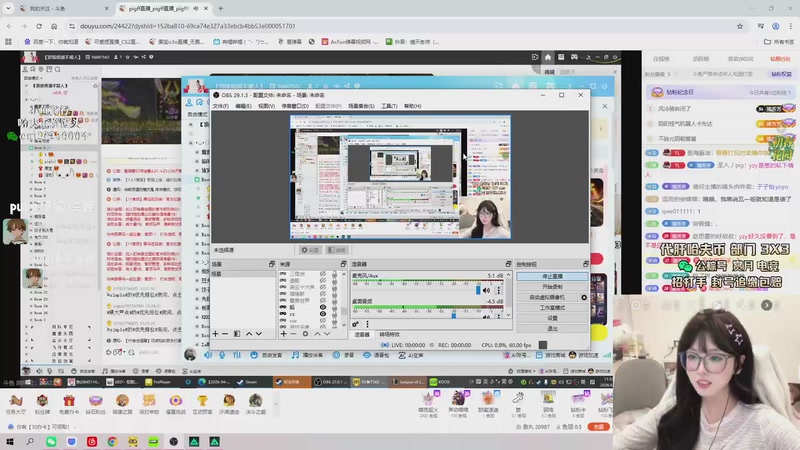Screen dimensions: 800x450
Task: Pop out the Sources dock panel
Action: [x=343, y=264]
